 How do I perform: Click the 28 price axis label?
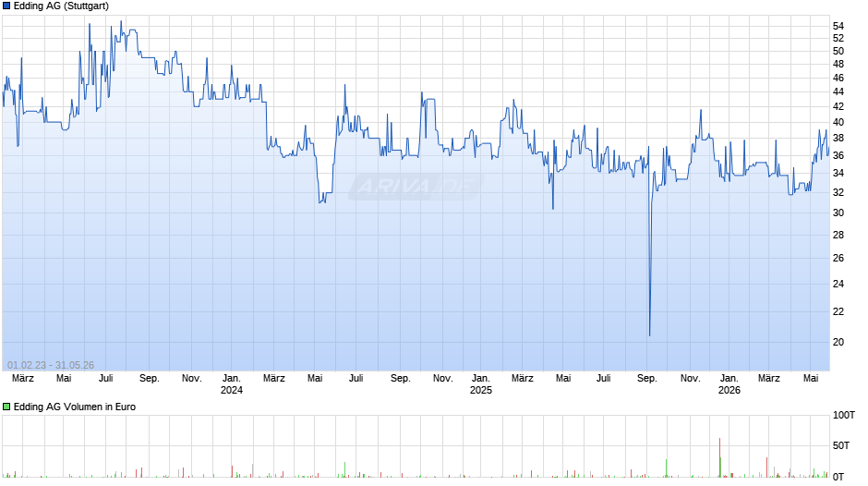coord(838,235)
